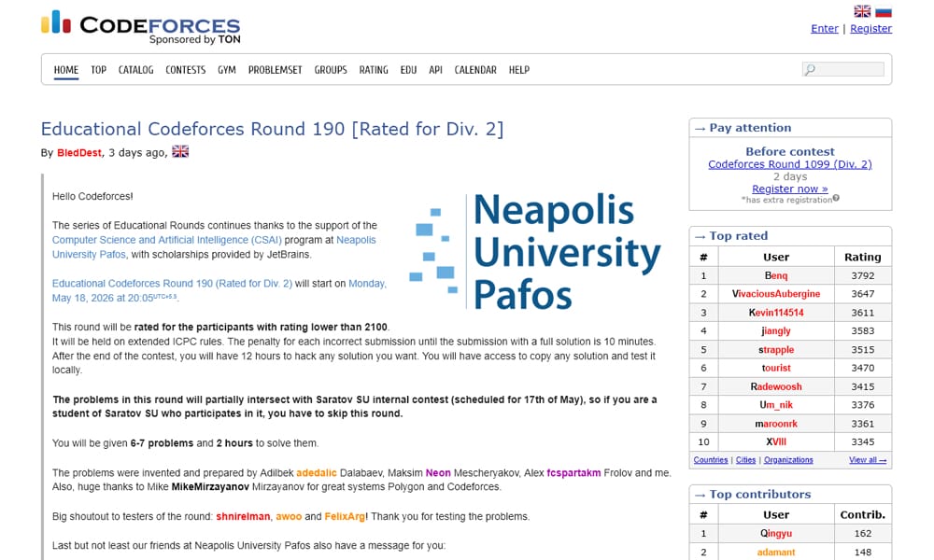Open the CALENDAR menu item
934x560 pixels.
pos(475,70)
